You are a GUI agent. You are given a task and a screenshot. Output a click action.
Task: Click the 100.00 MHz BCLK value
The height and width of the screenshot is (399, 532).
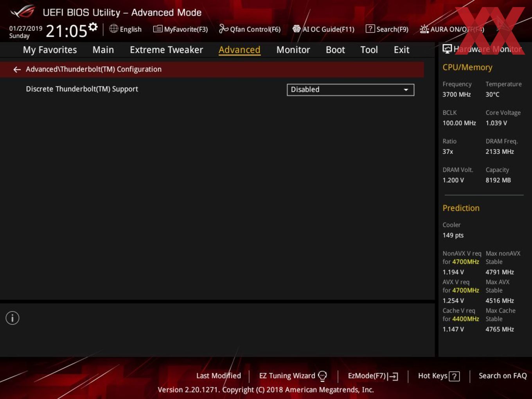(459, 123)
